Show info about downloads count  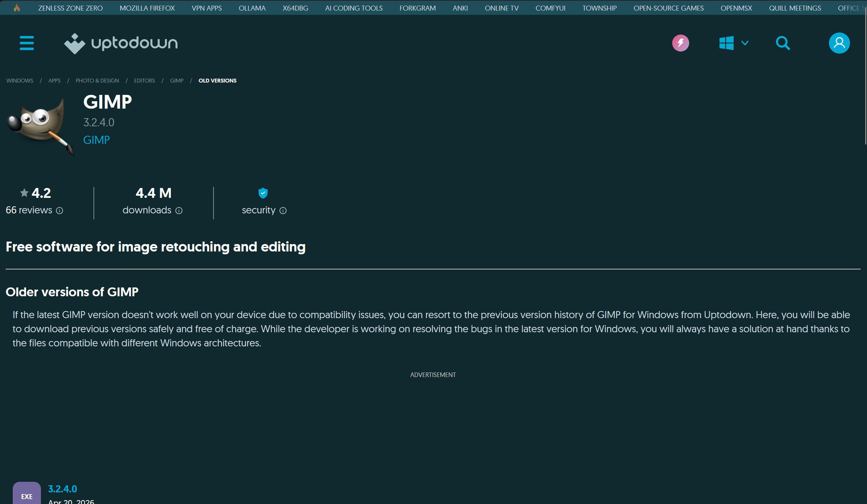pos(179,211)
